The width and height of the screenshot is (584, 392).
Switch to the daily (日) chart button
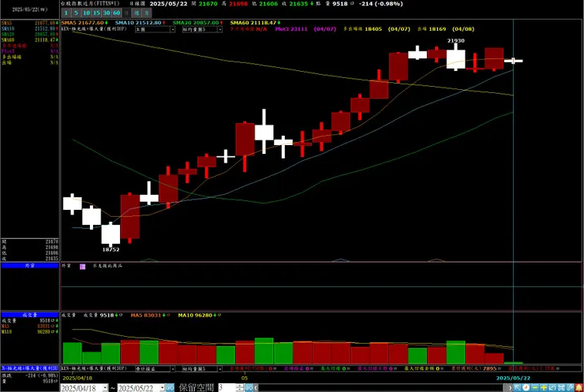click(x=126, y=13)
